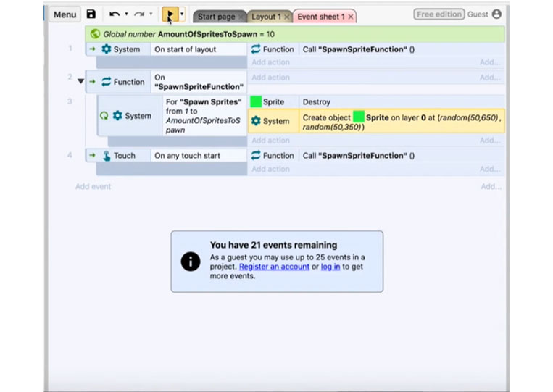The width and height of the screenshot is (553, 392).
Task: Click the Function icon in event 2 condition
Action: pos(106,82)
